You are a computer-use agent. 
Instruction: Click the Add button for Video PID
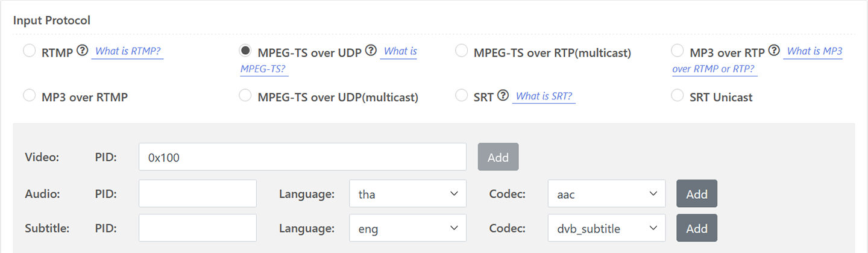pos(498,157)
